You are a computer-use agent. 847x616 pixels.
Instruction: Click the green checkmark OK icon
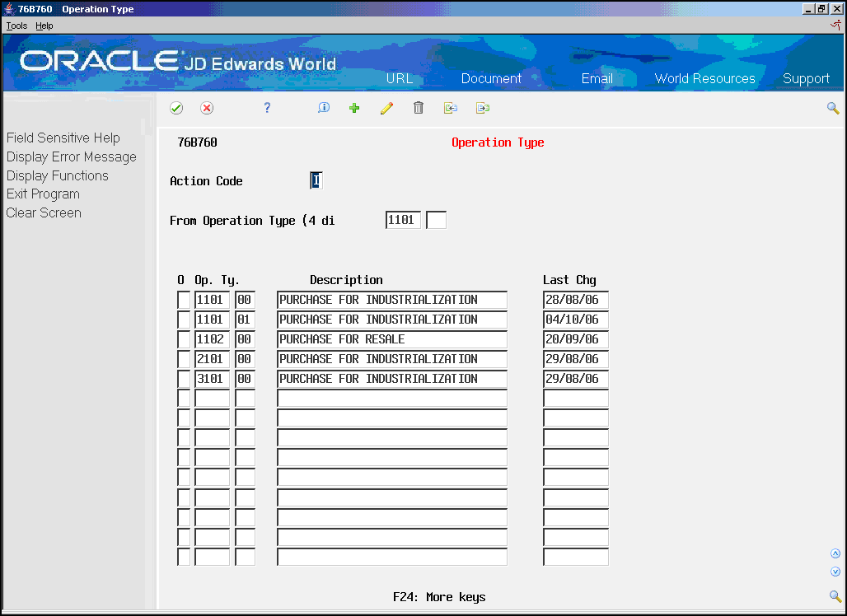(176, 108)
